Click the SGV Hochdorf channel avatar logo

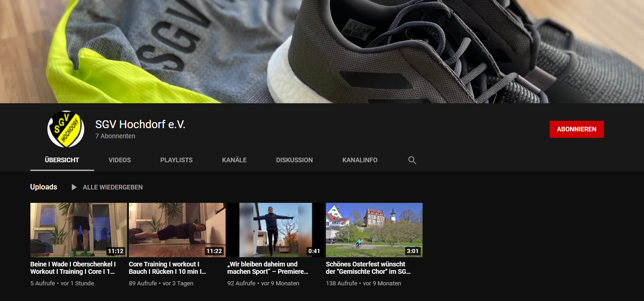pos(66,129)
